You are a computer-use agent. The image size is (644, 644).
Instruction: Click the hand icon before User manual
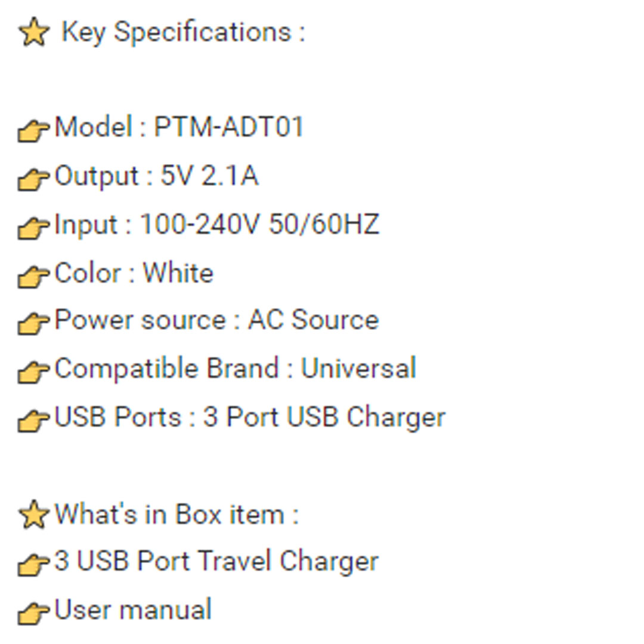(x=33, y=612)
